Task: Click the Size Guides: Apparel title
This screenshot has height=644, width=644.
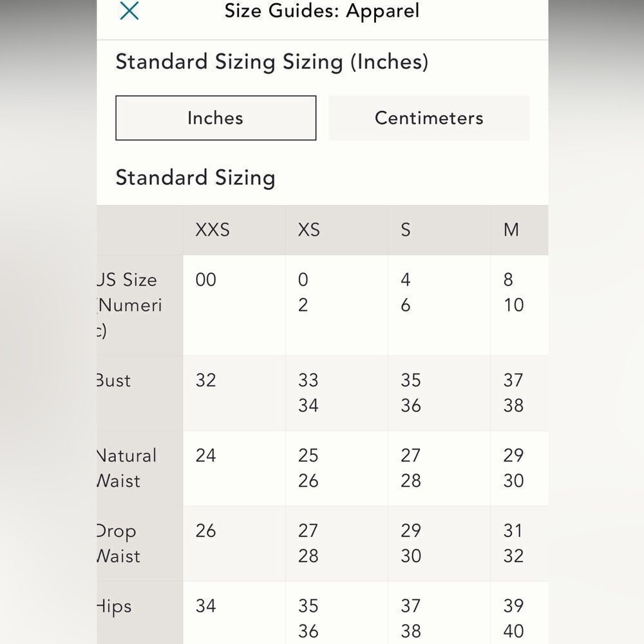Action: [x=322, y=11]
